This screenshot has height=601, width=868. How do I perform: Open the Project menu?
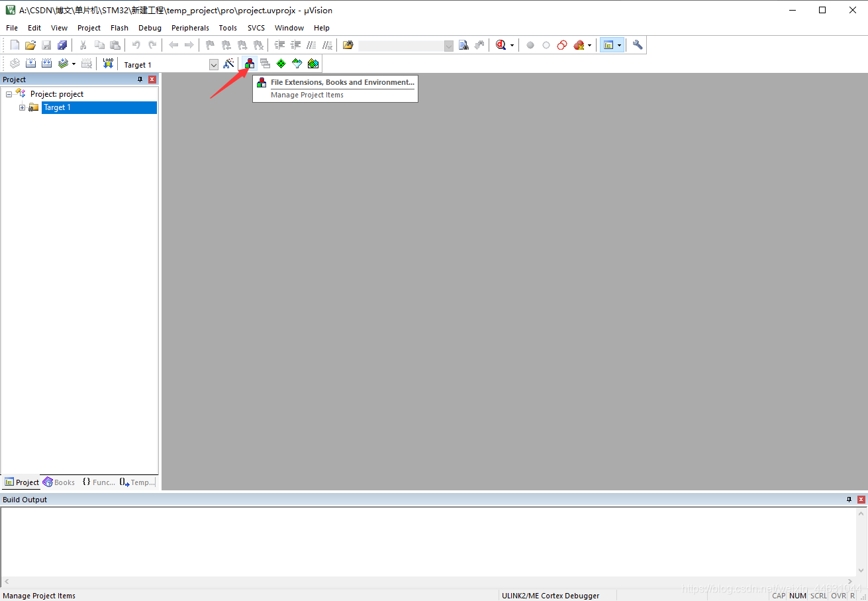(x=89, y=28)
